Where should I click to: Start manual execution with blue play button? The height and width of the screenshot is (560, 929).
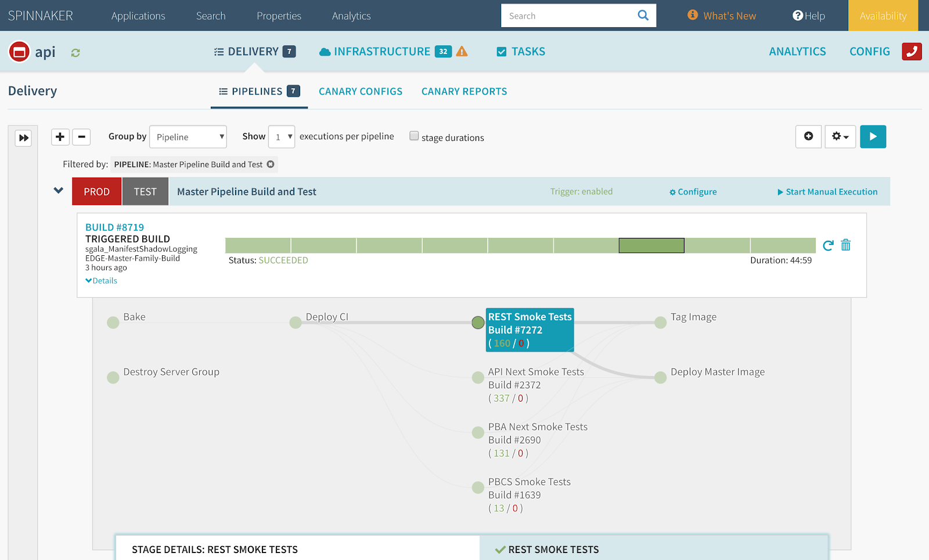pyautogui.click(x=873, y=137)
